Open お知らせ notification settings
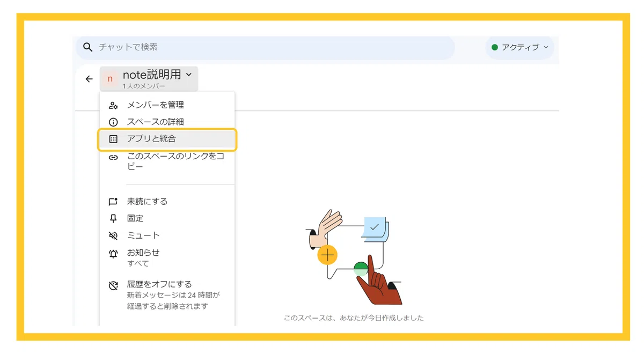644x362 pixels. pos(167,257)
